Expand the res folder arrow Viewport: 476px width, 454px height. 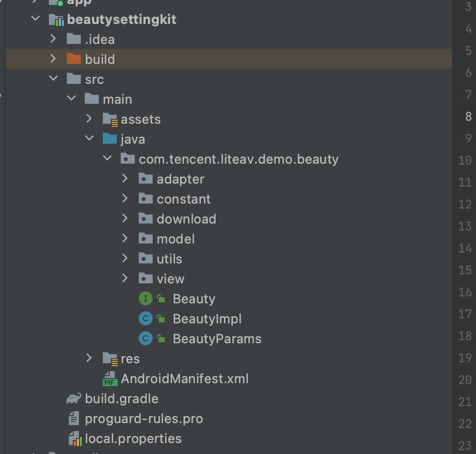pyautogui.click(x=89, y=358)
